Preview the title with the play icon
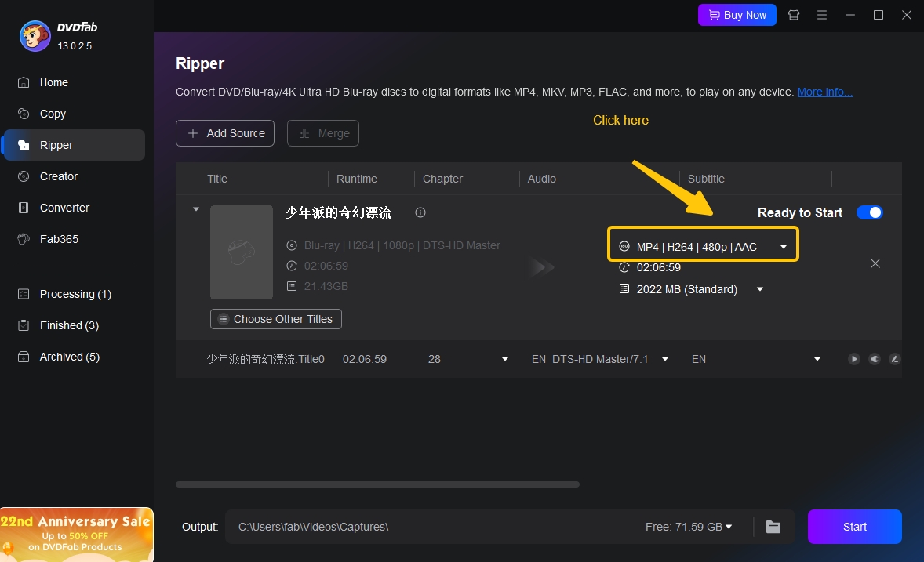The image size is (924, 562). click(853, 358)
